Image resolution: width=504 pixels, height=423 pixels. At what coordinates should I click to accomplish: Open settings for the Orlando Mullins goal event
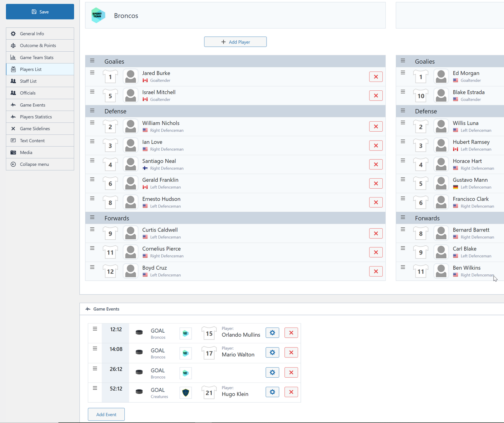pos(272,333)
